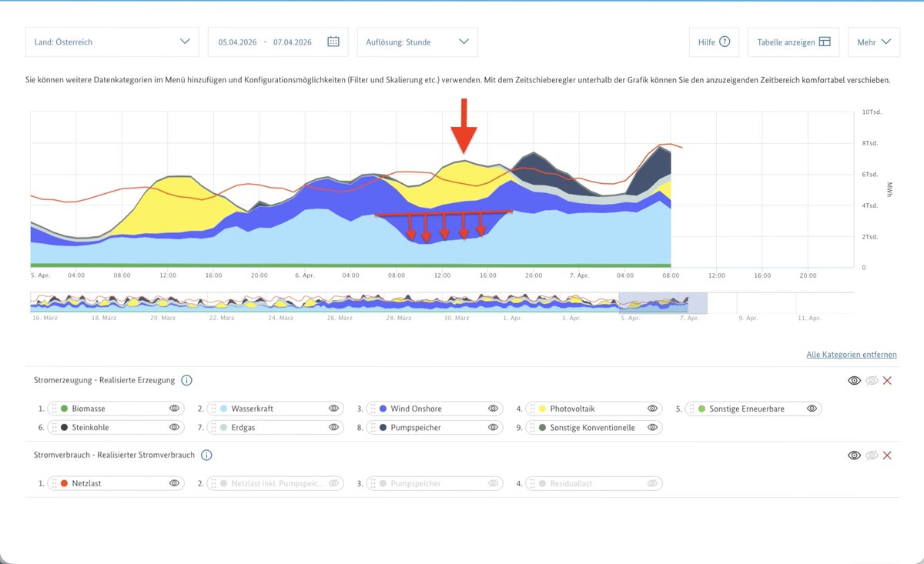
Task: Grab the drag handle of Steinkohle chip
Action: (54, 427)
